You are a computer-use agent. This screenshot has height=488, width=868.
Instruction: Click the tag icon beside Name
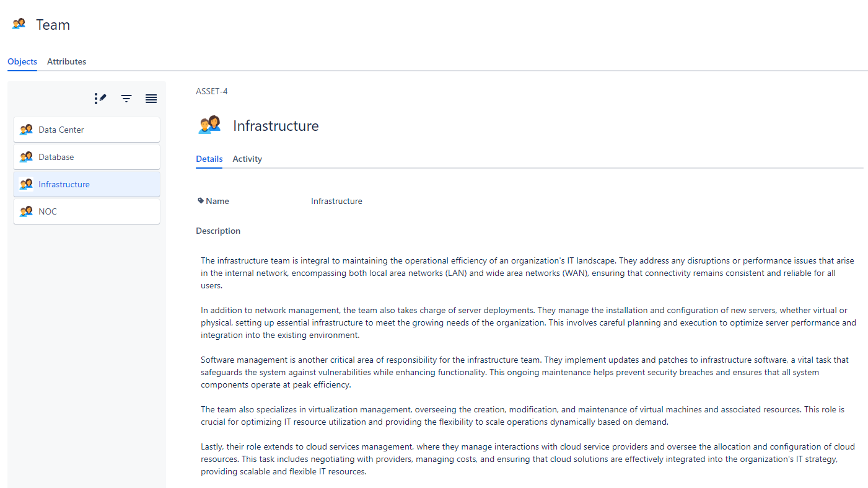pos(201,201)
